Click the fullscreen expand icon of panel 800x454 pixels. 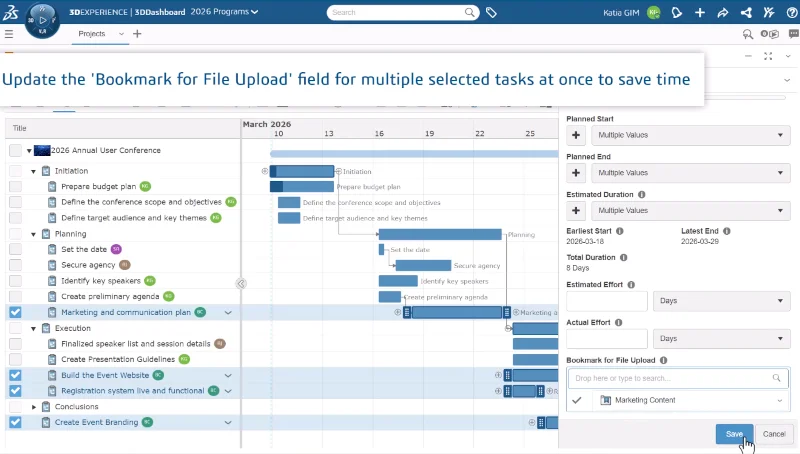768,56
